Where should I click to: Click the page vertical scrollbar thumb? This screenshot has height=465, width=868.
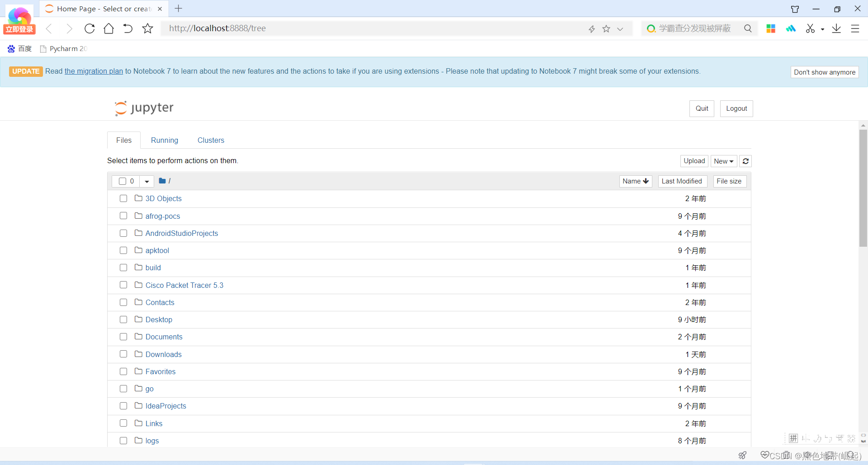coord(863,188)
